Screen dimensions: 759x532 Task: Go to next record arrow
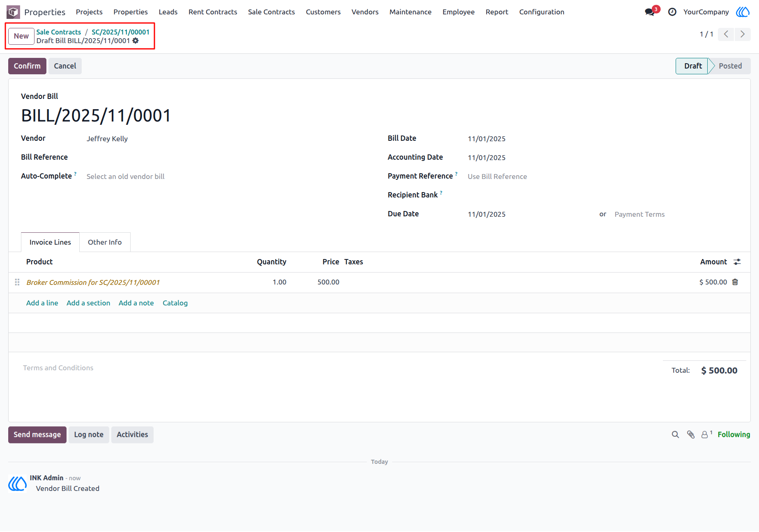click(x=743, y=34)
